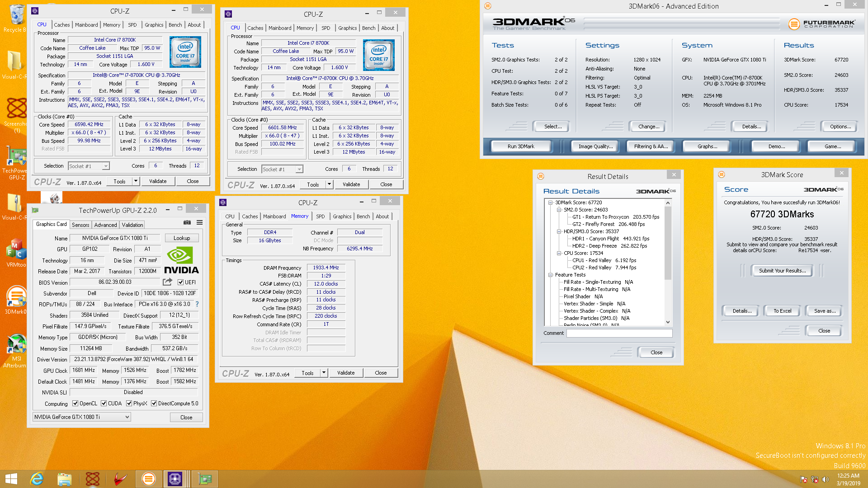868x488 pixels.
Task: Click Submit Your Results button
Action: tap(782, 271)
